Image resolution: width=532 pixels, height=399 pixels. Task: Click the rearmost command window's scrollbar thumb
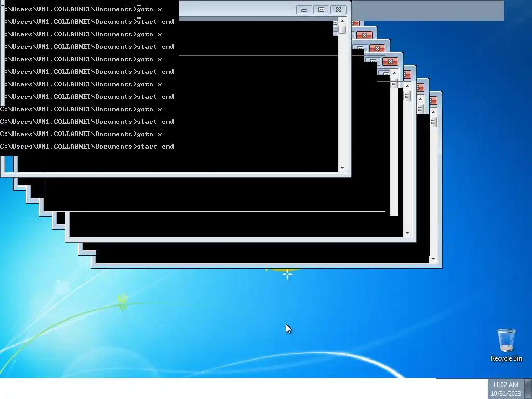433,122
